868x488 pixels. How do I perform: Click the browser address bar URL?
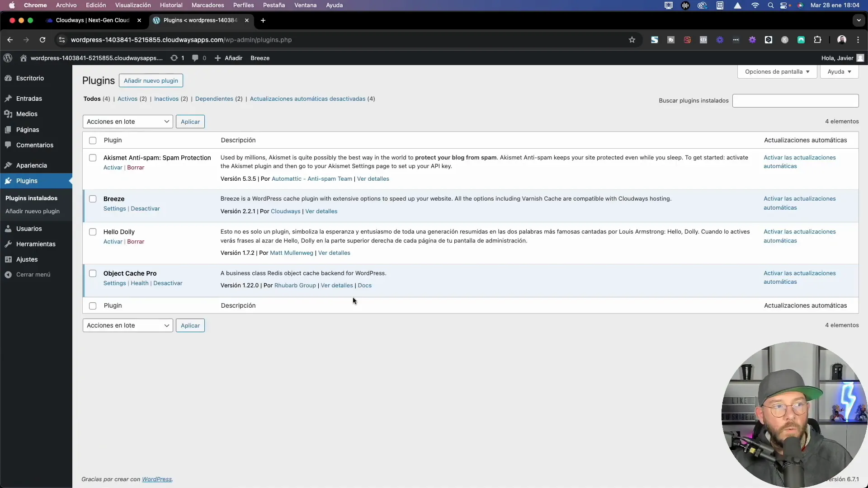pos(181,40)
